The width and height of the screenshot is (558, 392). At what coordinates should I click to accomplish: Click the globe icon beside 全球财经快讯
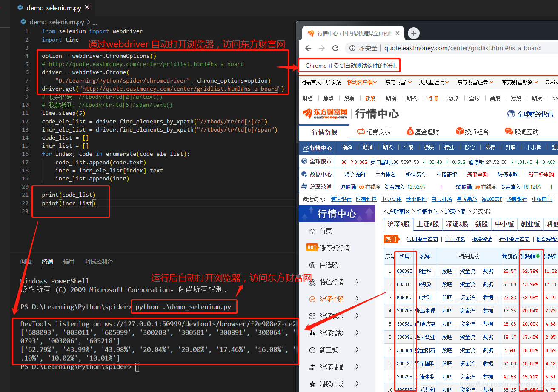pyautogui.click(x=511, y=114)
